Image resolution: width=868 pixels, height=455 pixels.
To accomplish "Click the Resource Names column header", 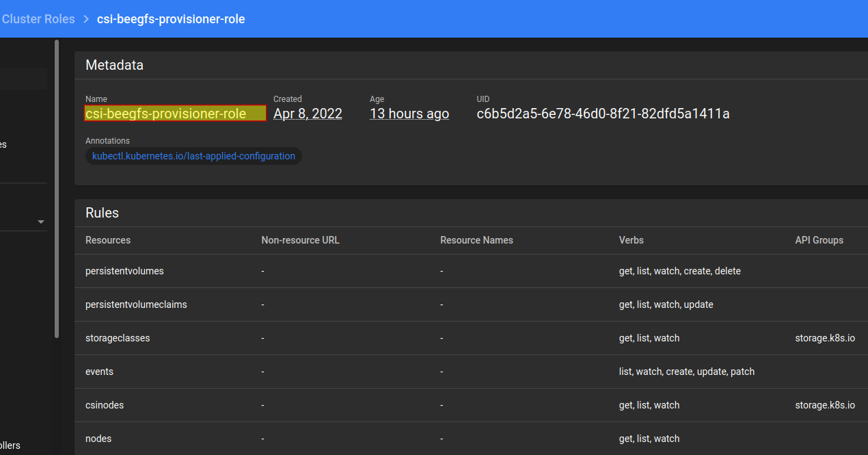I will 476,240.
